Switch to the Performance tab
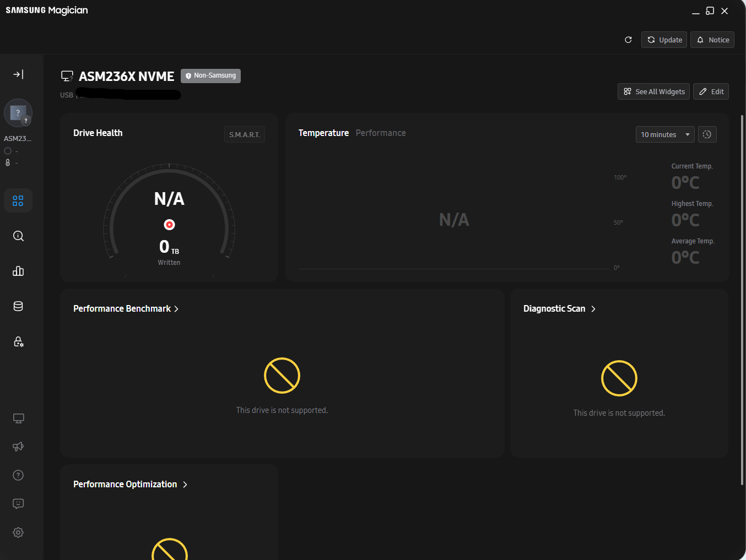This screenshot has height=560, width=746. point(381,133)
